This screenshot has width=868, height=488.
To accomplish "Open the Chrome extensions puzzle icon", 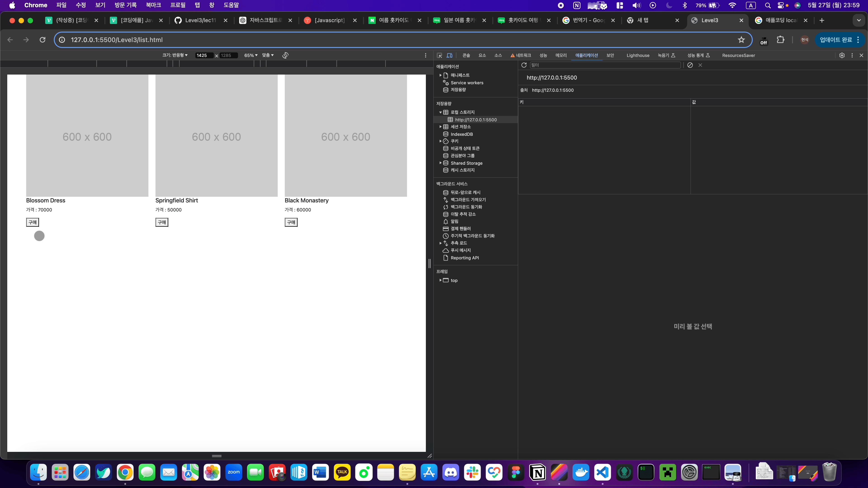I will coord(780,40).
